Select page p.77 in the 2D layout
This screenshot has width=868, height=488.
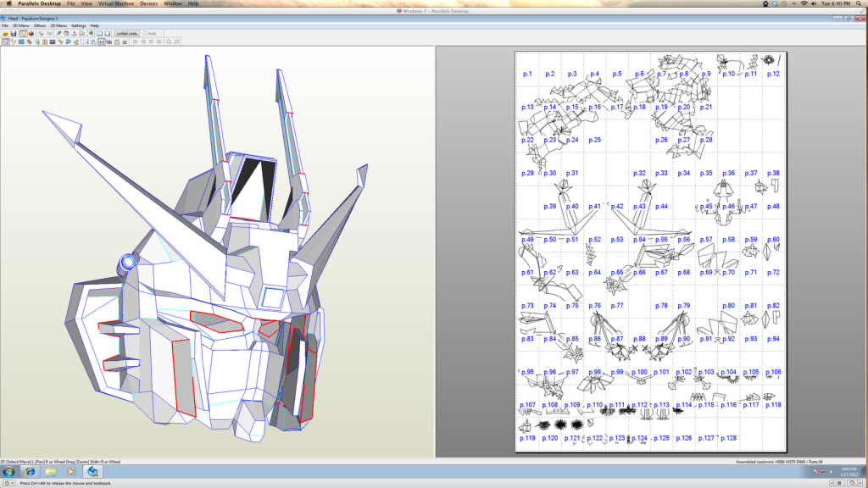(x=617, y=306)
